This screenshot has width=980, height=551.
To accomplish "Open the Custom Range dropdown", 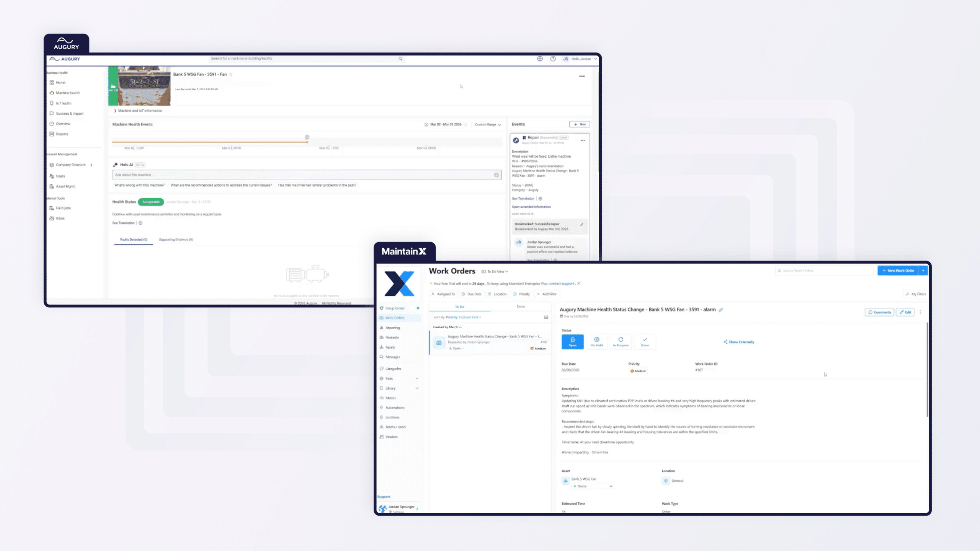I will click(x=488, y=125).
